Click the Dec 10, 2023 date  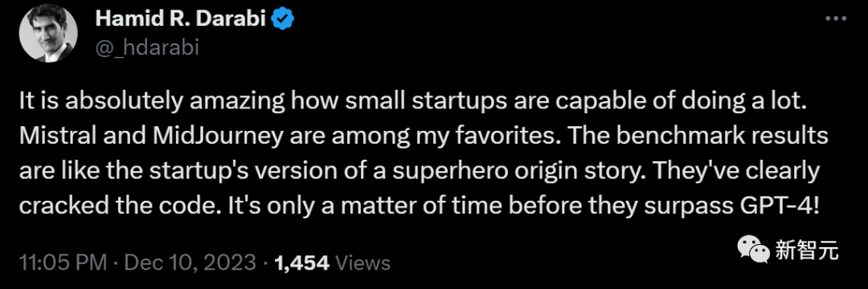(x=190, y=263)
